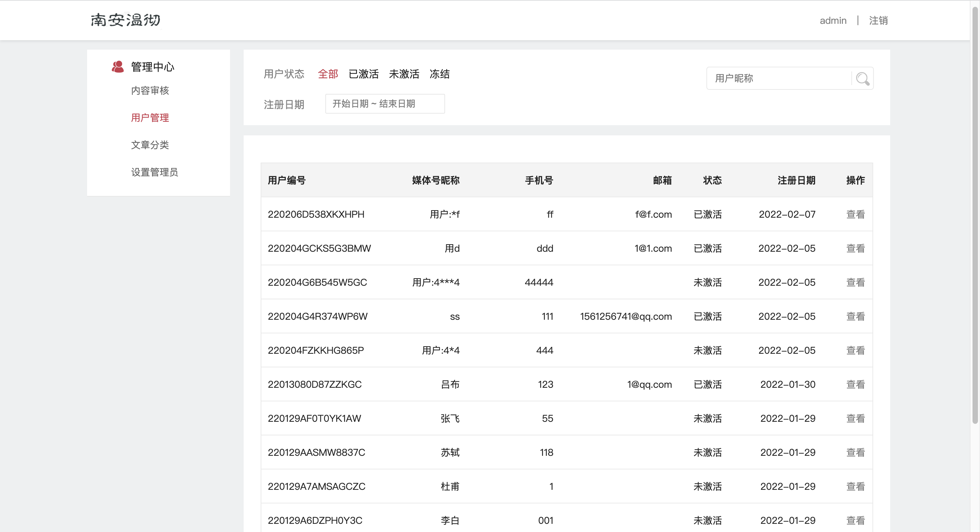Open 内容审核 in the sidebar
Viewport: 980px width, 532px height.
[x=150, y=90]
